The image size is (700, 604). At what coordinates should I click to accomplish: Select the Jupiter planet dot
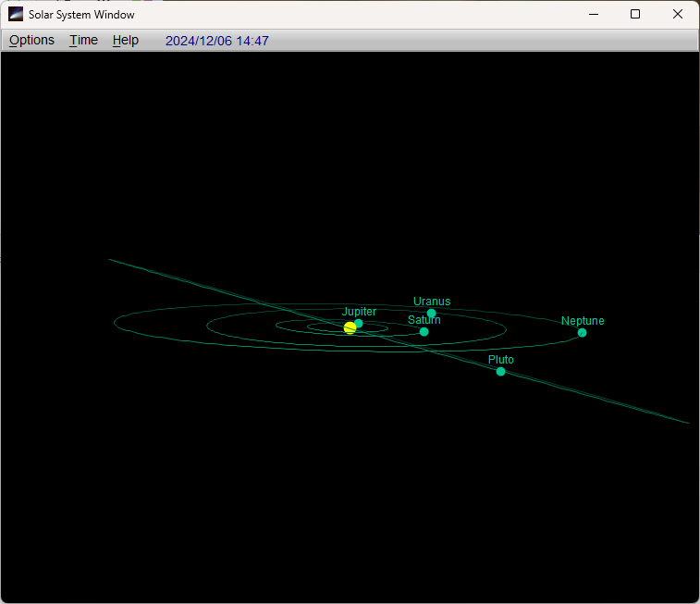point(359,324)
